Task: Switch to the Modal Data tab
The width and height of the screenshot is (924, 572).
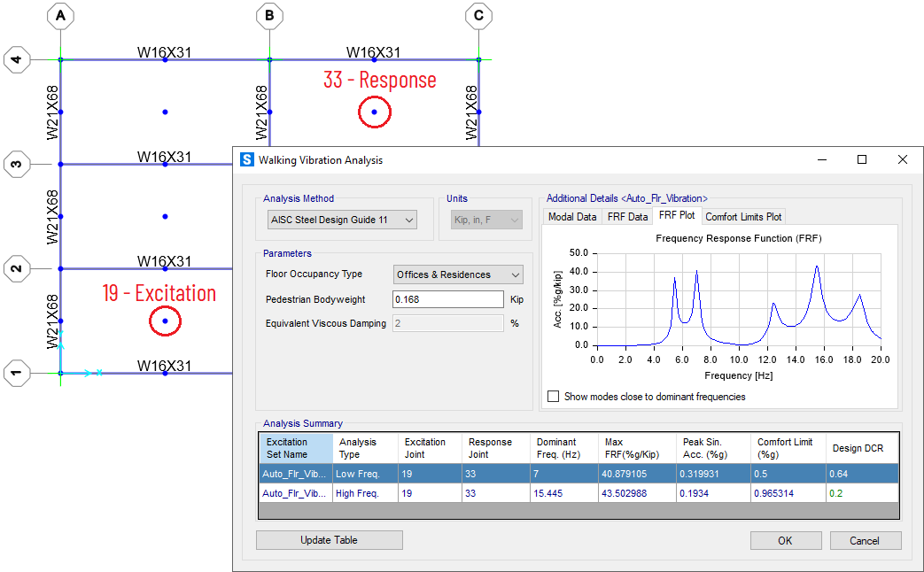Action: 572,217
